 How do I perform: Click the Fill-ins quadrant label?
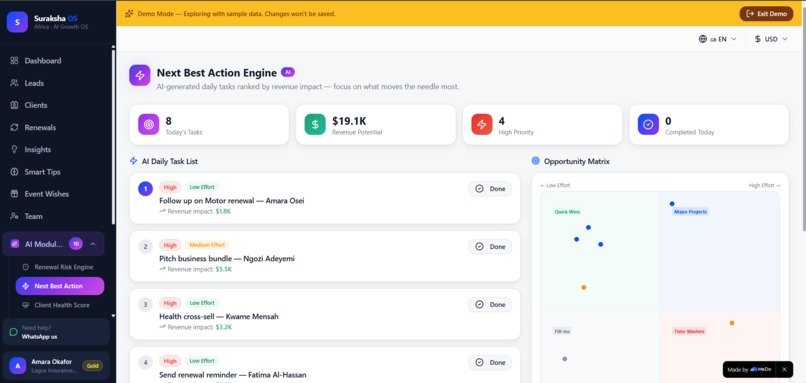point(562,332)
